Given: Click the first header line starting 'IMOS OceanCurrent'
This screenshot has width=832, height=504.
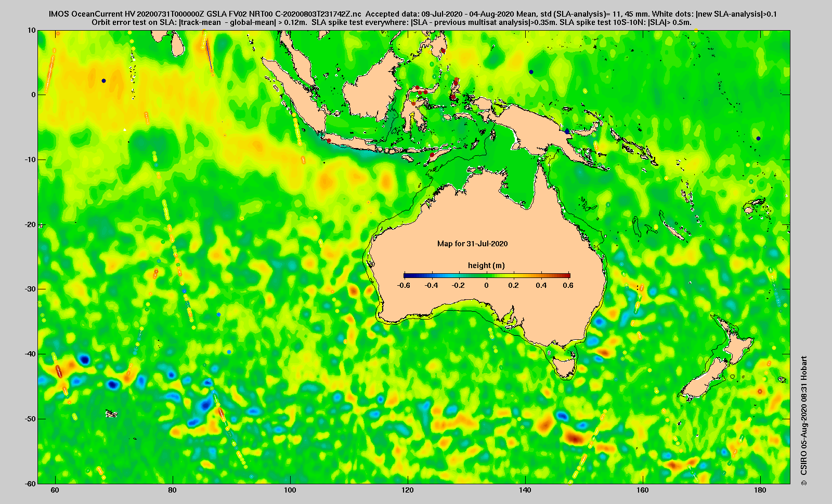Looking at the screenshot, I should [x=413, y=14].
